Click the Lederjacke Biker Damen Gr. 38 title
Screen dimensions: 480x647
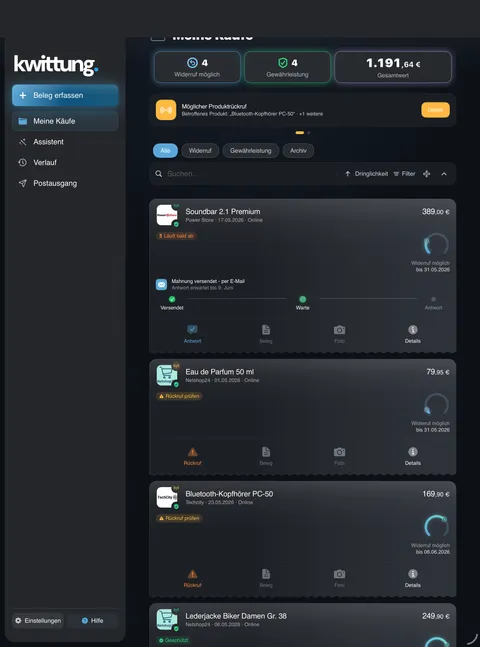point(236,616)
